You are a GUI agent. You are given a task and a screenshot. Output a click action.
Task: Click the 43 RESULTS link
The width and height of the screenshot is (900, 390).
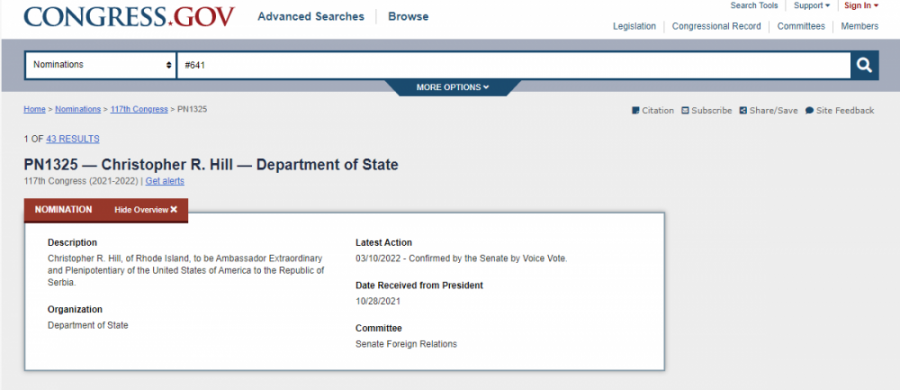(72, 139)
